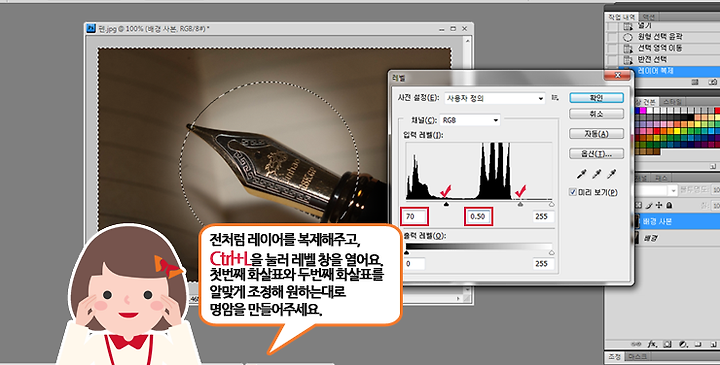Viewport: 720px width, 365px height.
Task: Set history brush source beside 열기
Action: (x=612, y=26)
